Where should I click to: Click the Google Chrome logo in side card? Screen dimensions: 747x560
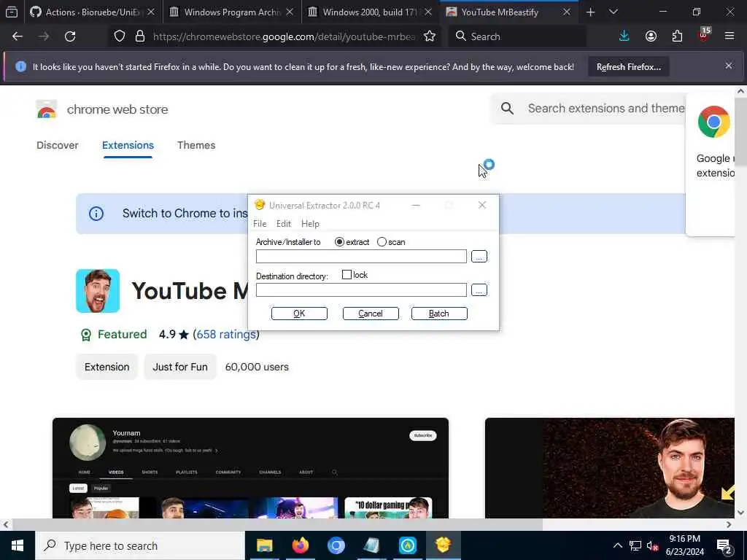(x=713, y=122)
